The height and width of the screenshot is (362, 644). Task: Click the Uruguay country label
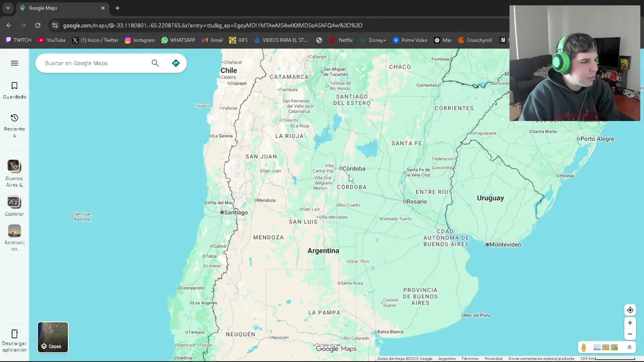(490, 198)
